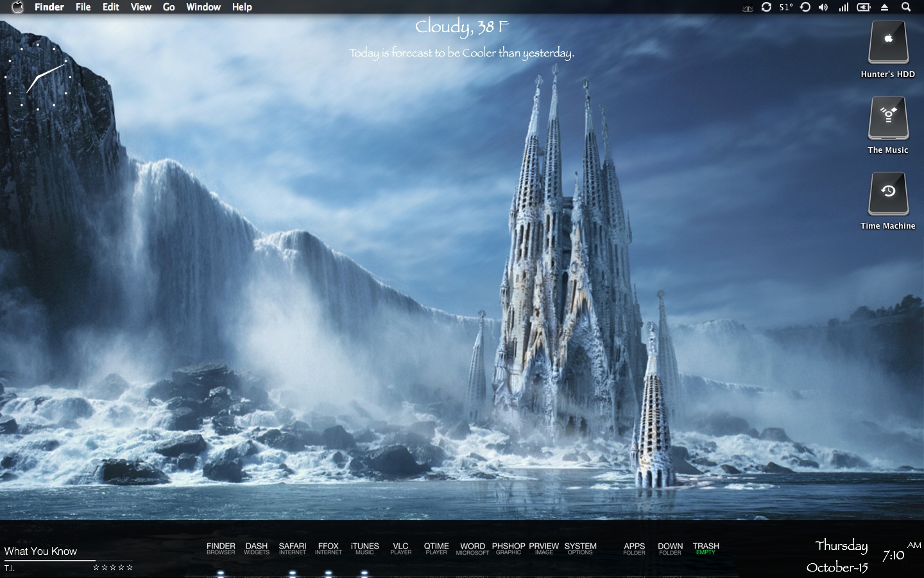Launch FFOX internet dock item
924x578 pixels.
(x=329, y=548)
